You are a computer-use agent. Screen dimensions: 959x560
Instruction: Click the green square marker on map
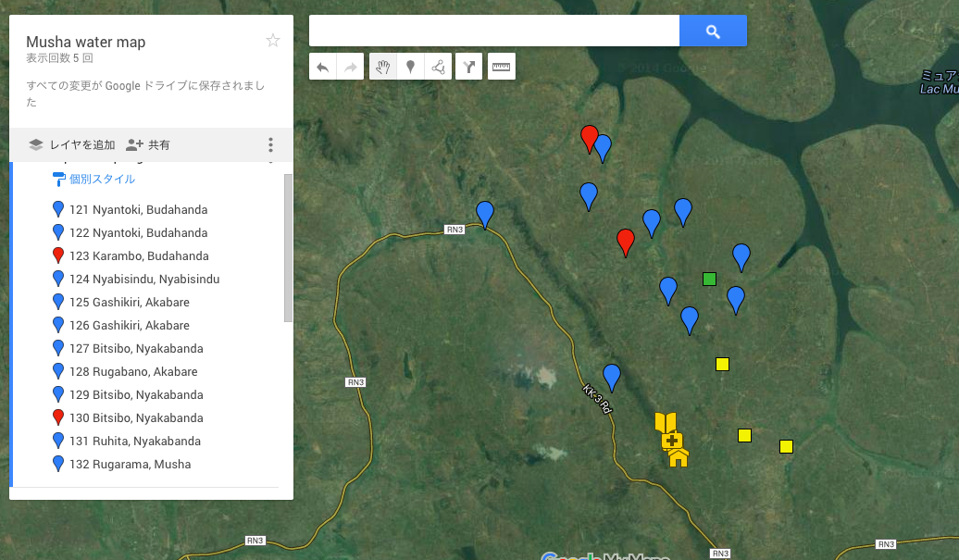[709, 280]
